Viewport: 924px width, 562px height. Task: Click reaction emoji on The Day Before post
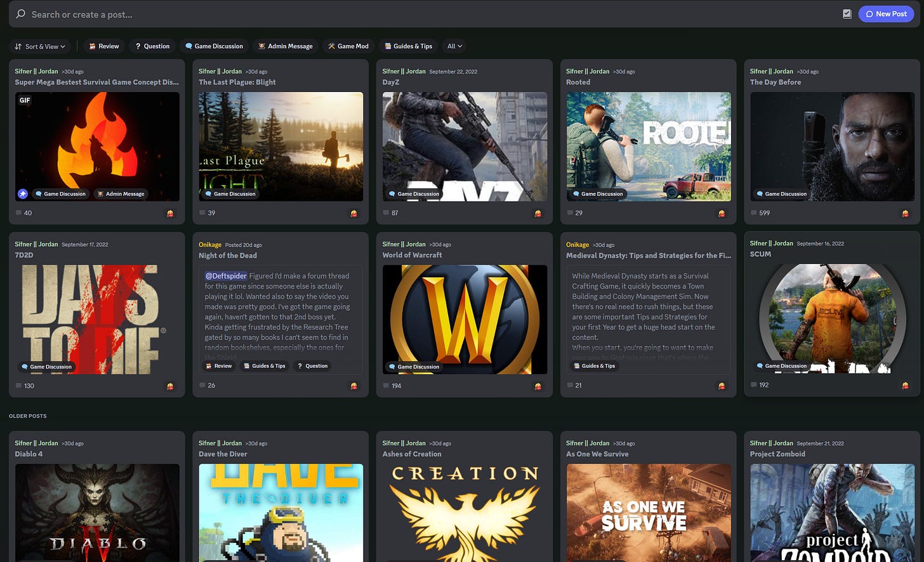click(x=905, y=214)
